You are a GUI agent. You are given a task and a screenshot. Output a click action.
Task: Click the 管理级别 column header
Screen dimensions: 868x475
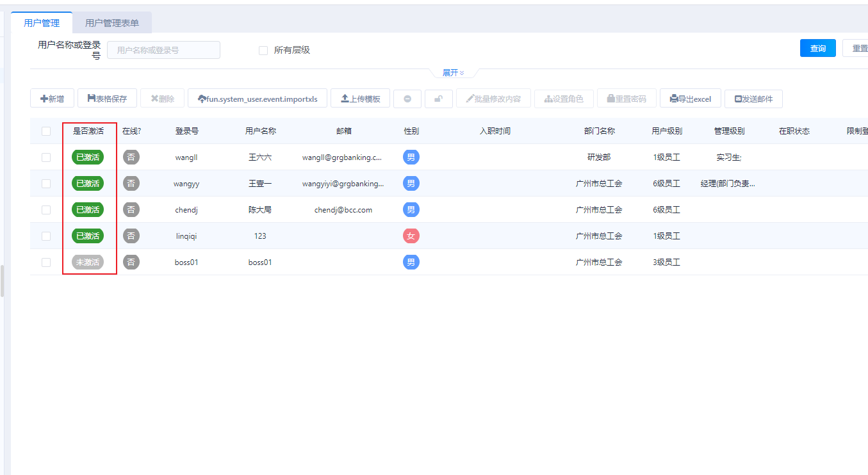[730, 131]
